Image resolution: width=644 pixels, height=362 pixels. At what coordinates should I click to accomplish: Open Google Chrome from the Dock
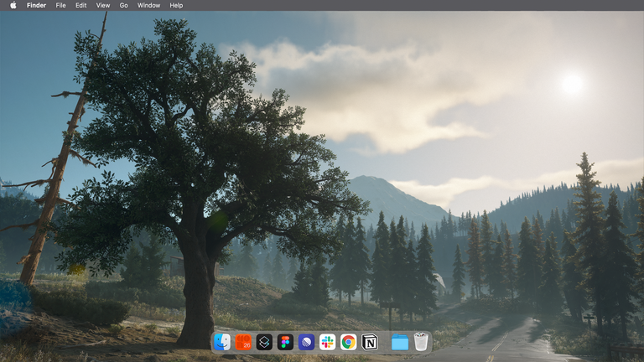point(348,342)
